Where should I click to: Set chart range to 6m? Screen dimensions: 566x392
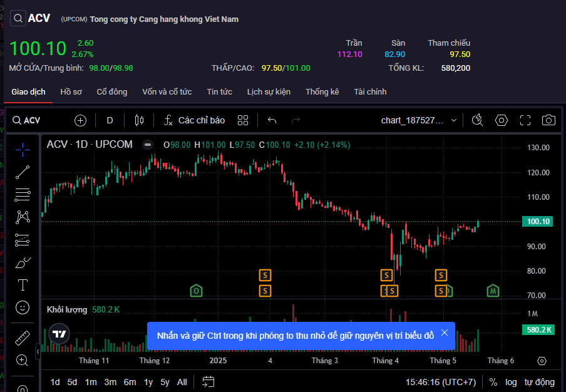(130, 382)
